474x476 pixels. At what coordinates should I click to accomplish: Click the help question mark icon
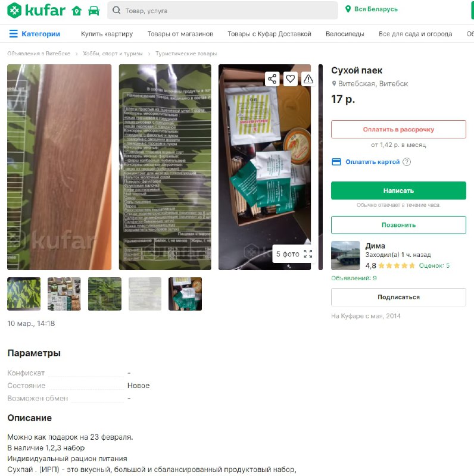coord(407,162)
